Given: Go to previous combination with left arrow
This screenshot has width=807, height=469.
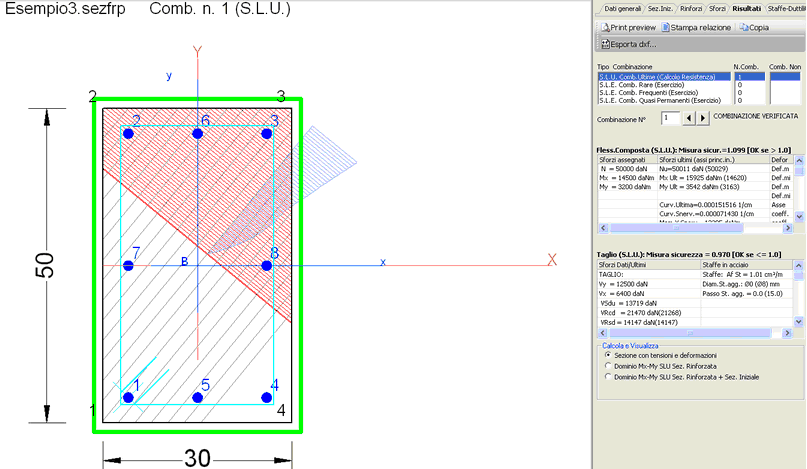Looking at the screenshot, I should 689,118.
